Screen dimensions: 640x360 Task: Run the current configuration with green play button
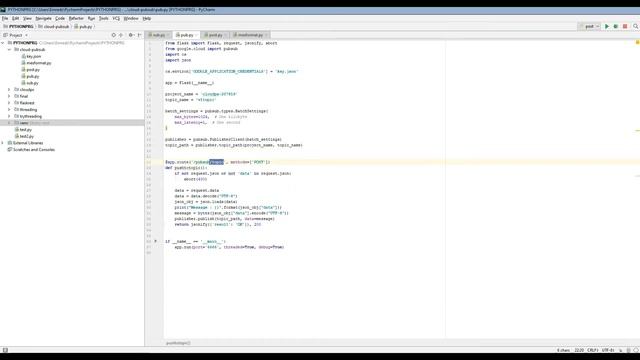click(x=607, y=27)
